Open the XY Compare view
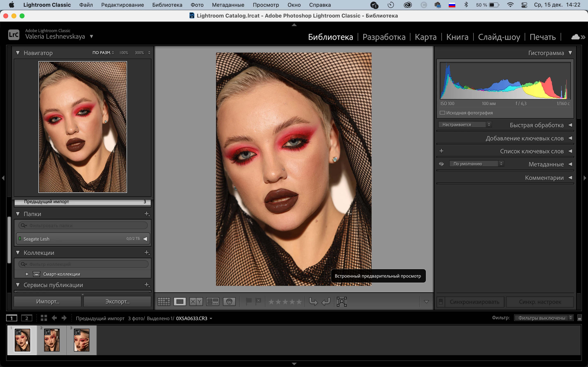Screen dimensions: 588x367 point(196,302)
